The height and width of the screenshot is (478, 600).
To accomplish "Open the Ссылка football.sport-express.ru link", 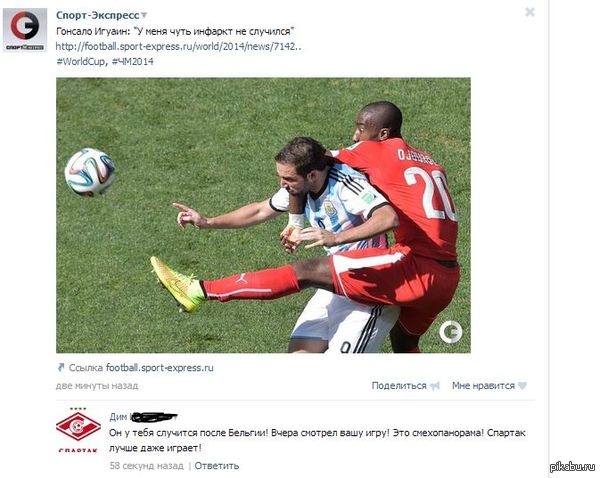I will tap(160, 368).
